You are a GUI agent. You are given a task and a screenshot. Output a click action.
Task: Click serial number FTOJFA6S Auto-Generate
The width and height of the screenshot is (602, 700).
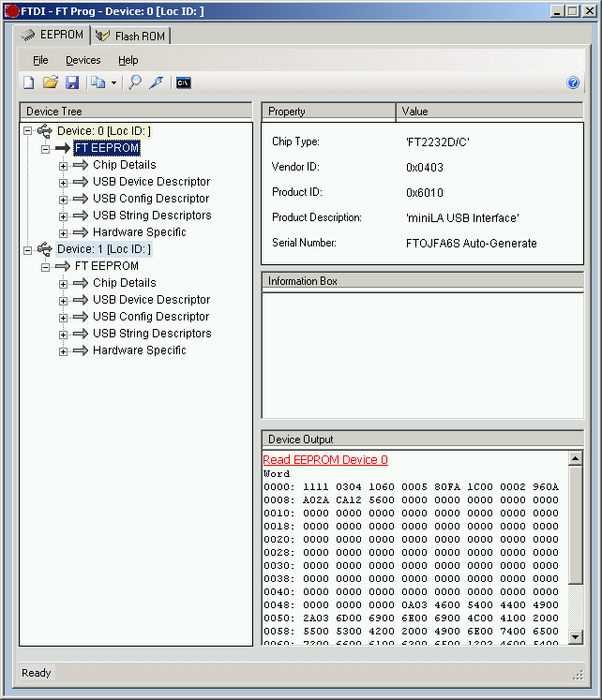pyautogui.click(x=471, y=244)
